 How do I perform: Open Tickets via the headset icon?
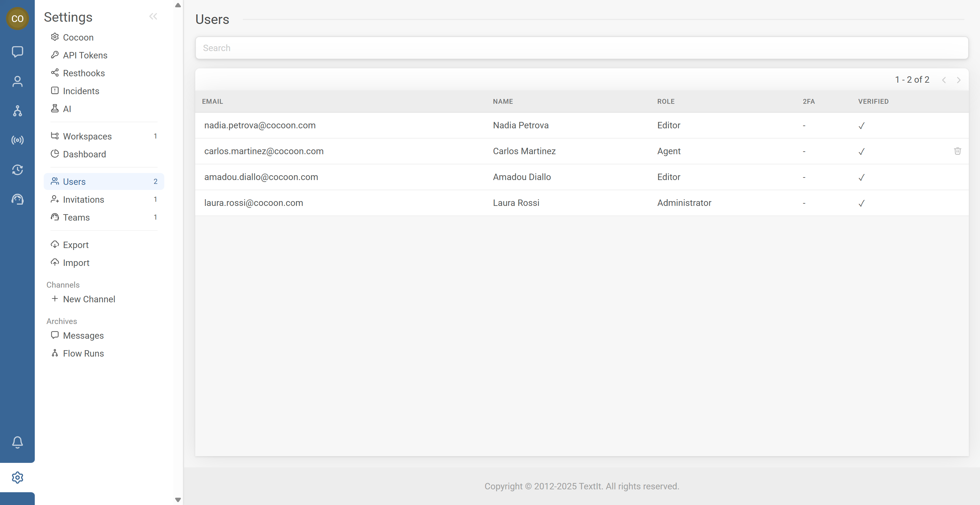[18, 199]
